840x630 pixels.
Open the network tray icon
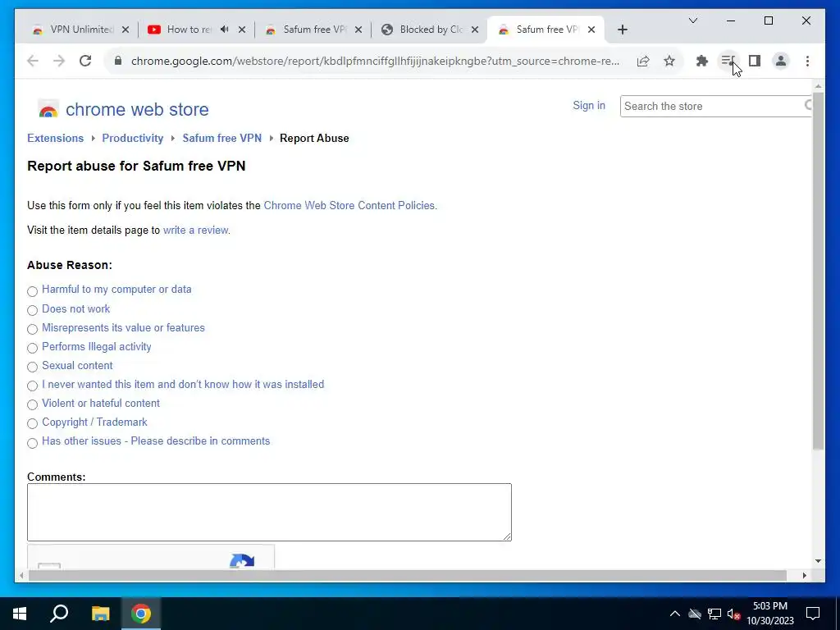pyautogui.click(x=714, y=614)
